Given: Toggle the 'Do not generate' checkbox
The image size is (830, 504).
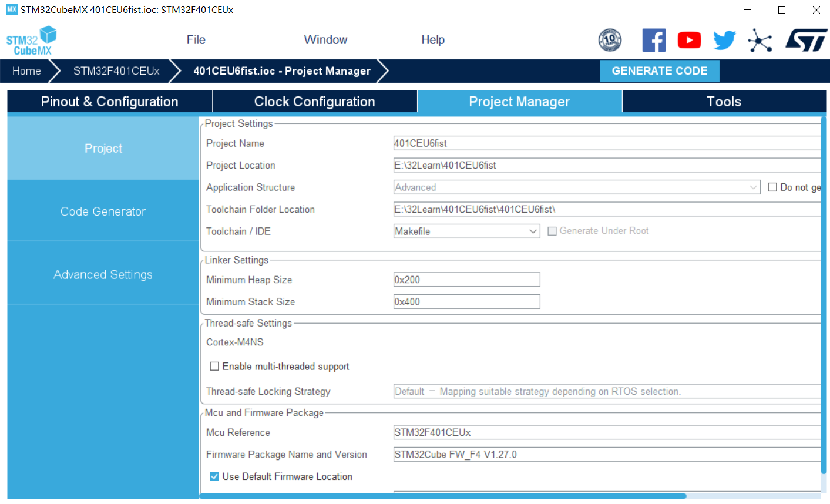Looking at the screenshot, I should pyautogui.click(x=772, y=187).
